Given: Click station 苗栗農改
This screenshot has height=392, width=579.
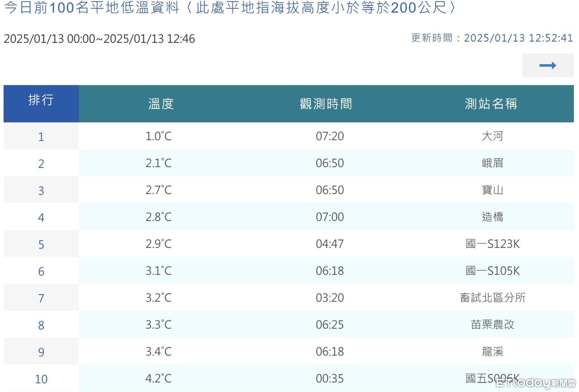Looking at the screenshot, I should pyautogui.click(x=492, y=325).
